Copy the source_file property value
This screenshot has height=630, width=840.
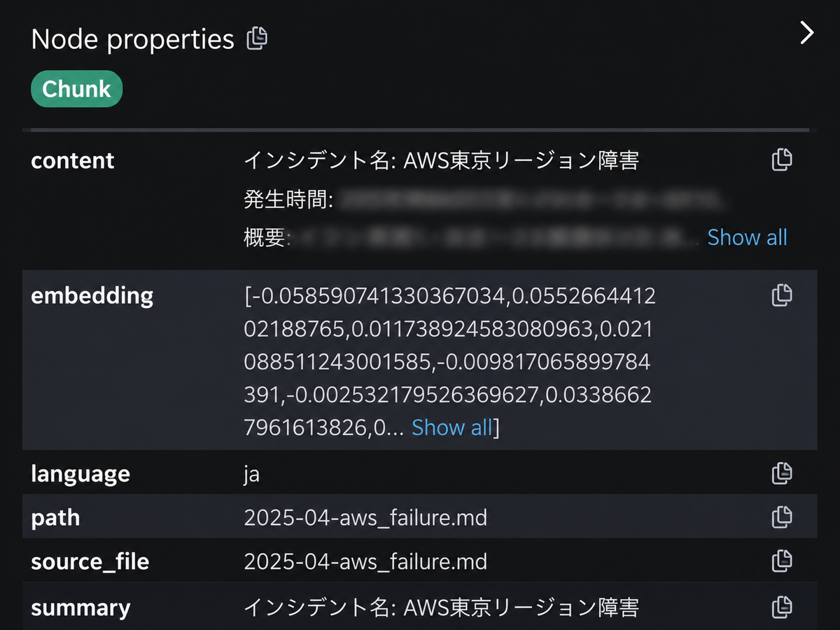pyautogui.click(x=782, y=561)
